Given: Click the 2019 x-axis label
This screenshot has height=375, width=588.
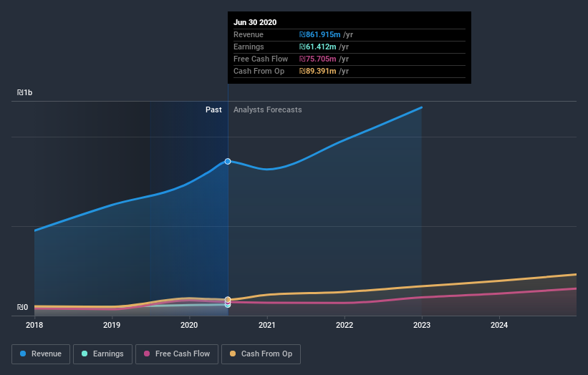Looking at the screenshot, I should [x=112, y=325].
